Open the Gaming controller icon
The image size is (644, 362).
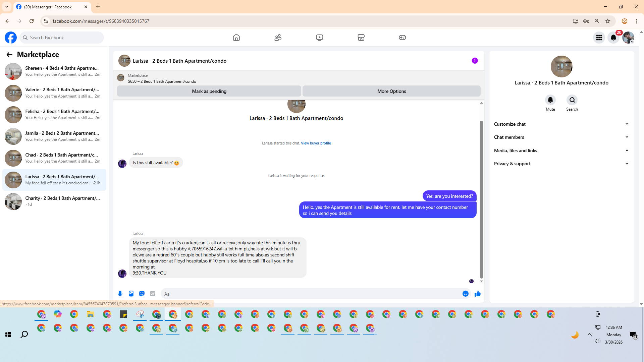coord(402,38)
